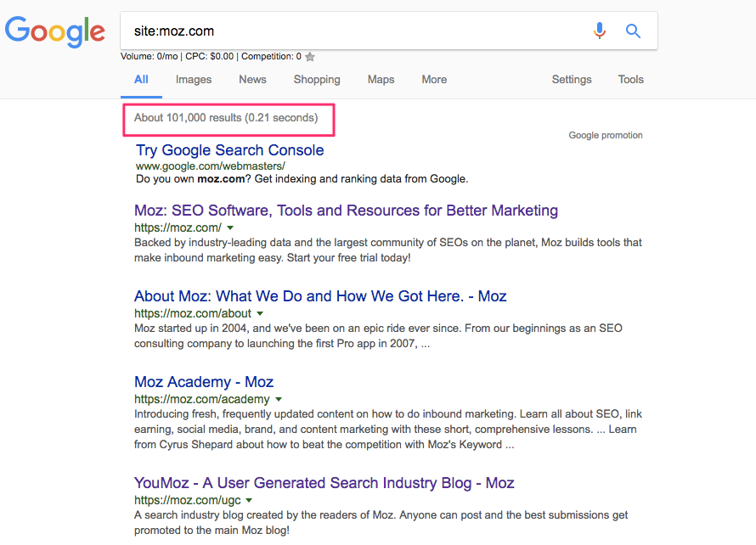Click the magnifying glass search icon
The height and width of the screenshot is (545, 756).
633,31
